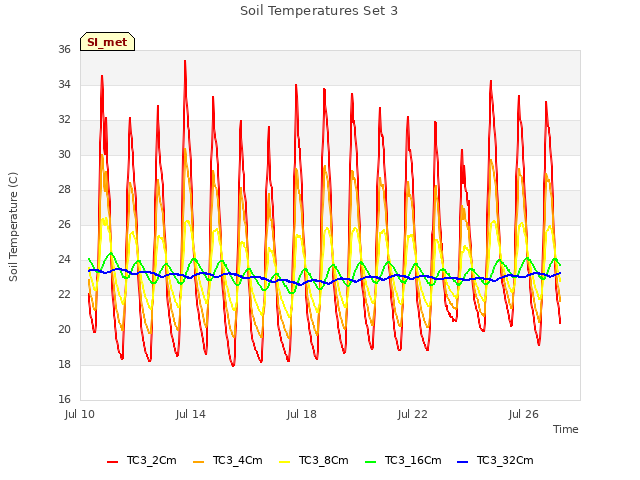Click the 30 y-axis tick label

64,155
